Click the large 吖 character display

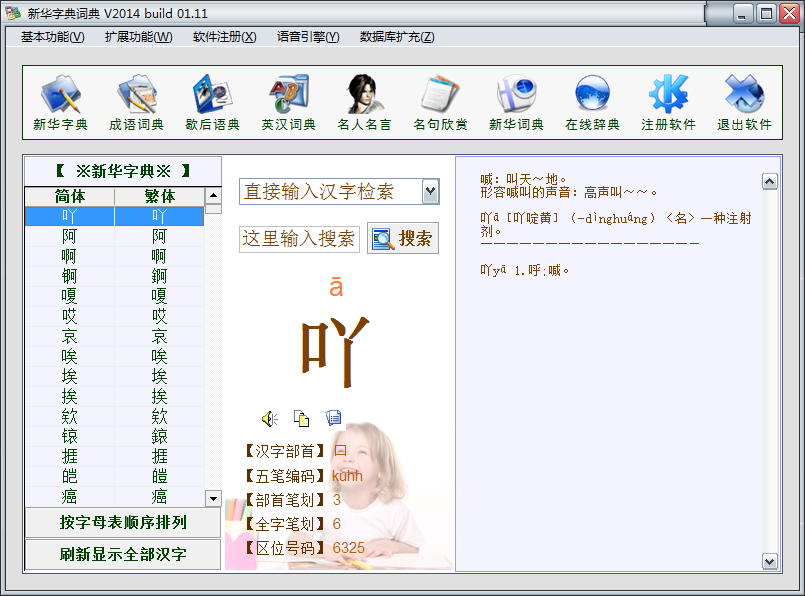tap(335, 351)
